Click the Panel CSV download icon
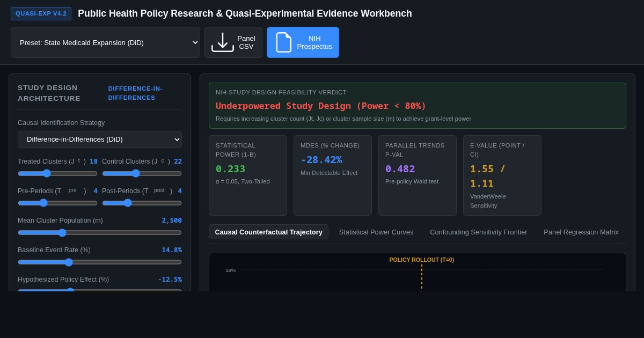Image resolution: width=644 pixels, height=338 pixels. tap(223, 42)
